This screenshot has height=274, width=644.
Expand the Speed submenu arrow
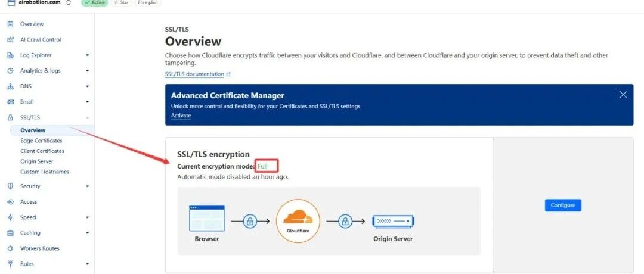point(87,217)
